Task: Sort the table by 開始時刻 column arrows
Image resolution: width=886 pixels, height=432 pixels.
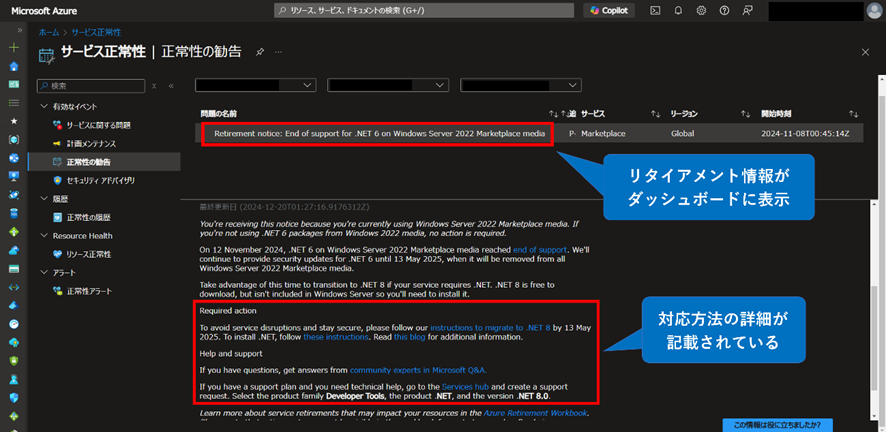Action: (854, 114)
